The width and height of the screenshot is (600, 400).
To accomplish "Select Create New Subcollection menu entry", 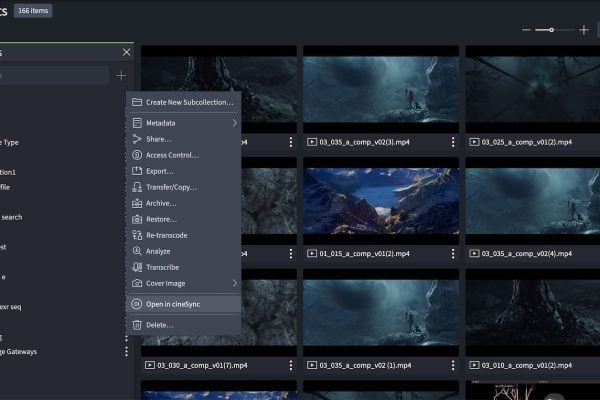I will click(x=184, y=102).
